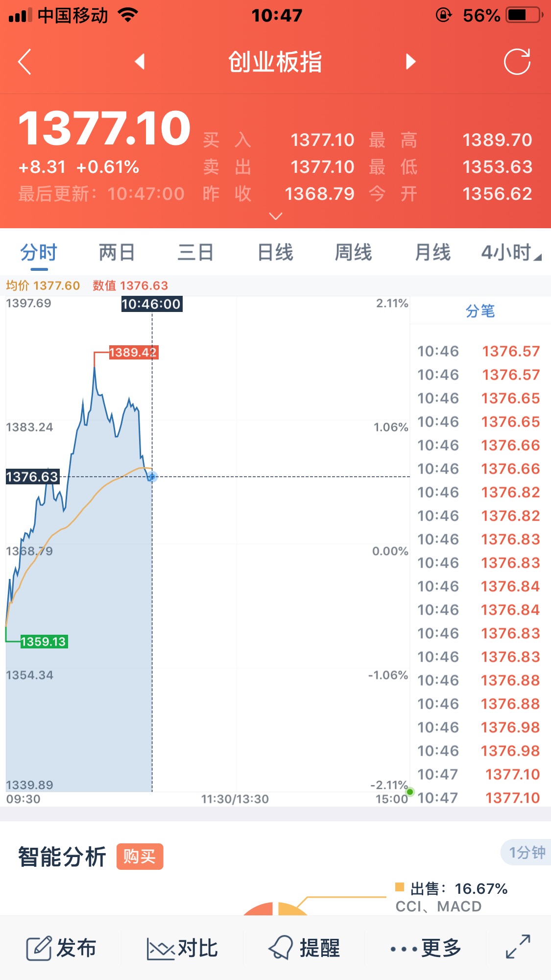Switch to the 周线 tab

[353, 253]
